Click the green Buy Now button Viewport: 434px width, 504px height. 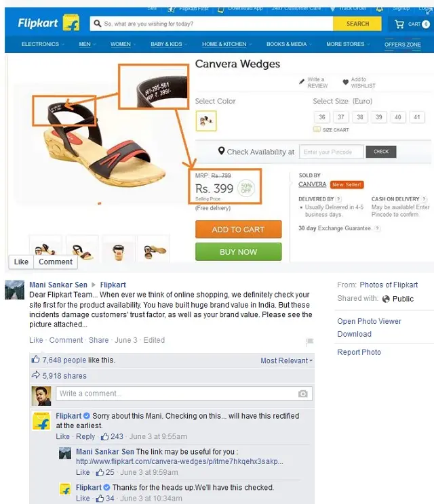click(x=238, y=252)
